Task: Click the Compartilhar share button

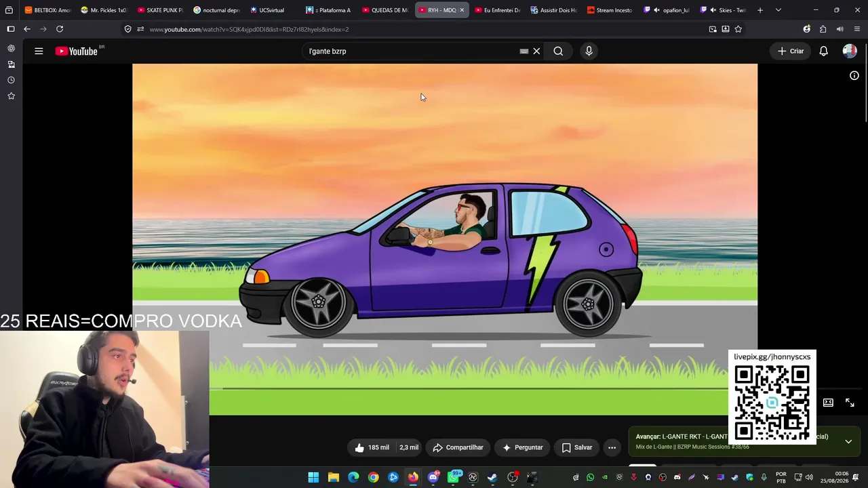Action: [458, 447]
